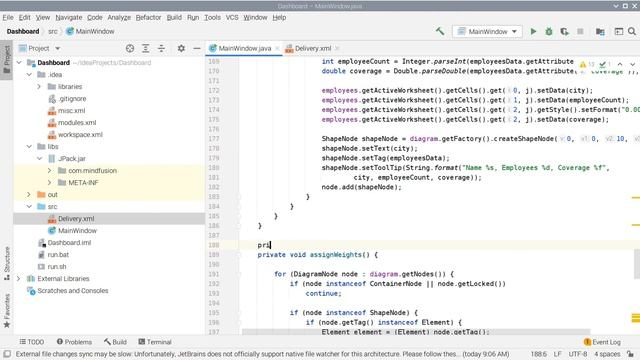Viewport: 640px width, 360px height.
Task: Select the MainWindow.java editor tab
Action: point(244,48)
